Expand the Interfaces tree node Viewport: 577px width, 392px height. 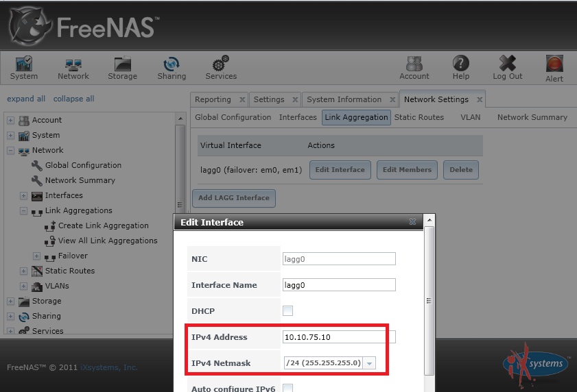(x=23, y=195)
